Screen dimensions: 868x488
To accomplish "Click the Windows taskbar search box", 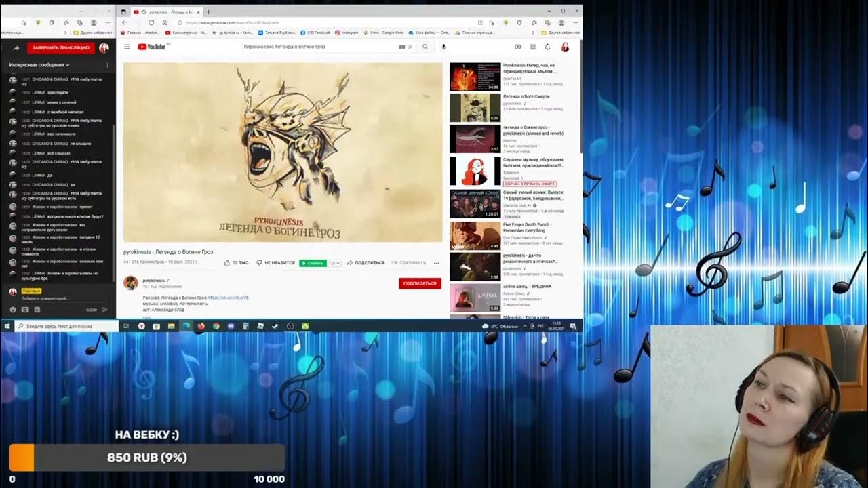I will pyautogui.click(x=66, y=326).
